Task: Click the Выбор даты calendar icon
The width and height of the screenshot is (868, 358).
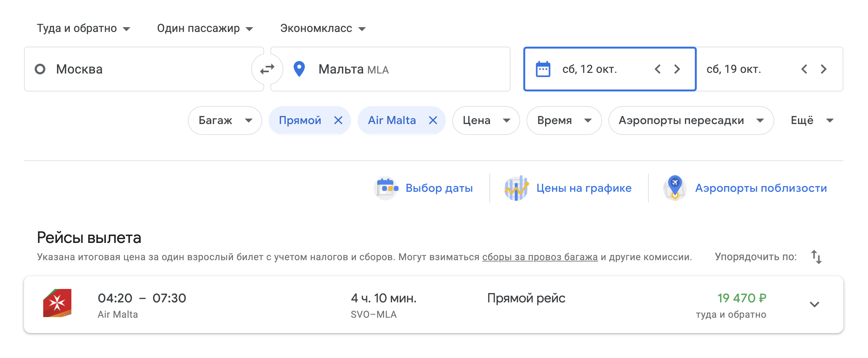Action: coord(386,188)
